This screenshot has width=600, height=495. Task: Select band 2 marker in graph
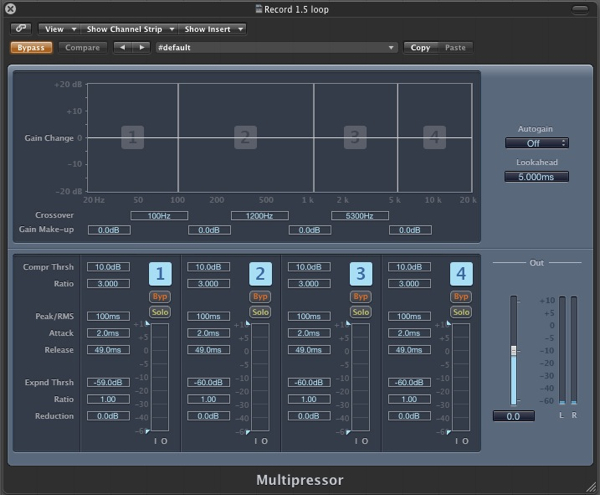[245, 137]
